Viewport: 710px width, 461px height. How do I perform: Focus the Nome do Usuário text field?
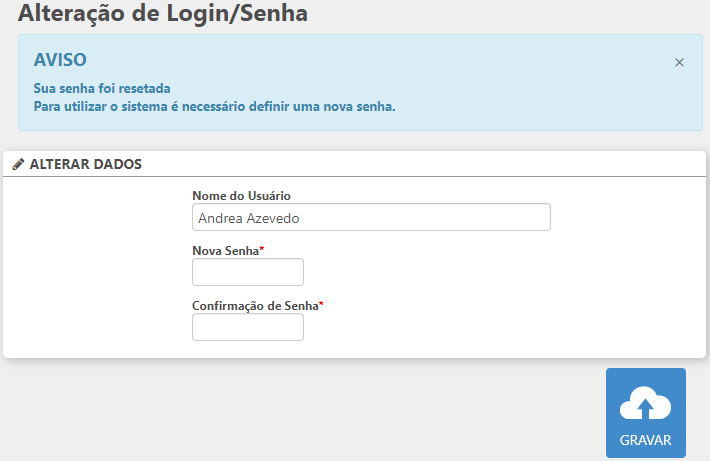pos(371,217)
